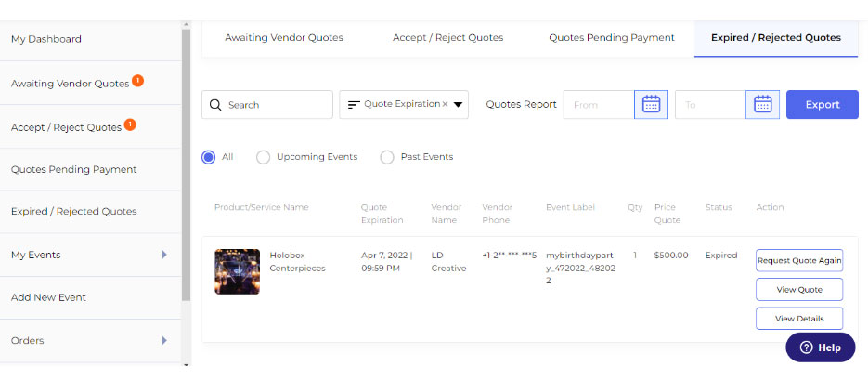Click Request Quote Again button
The height and width of the screenshot is (380, 868).
(799, 260)
